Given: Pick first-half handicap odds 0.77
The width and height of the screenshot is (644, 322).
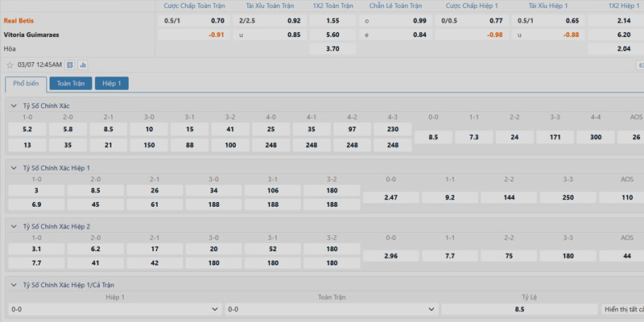Looking at the screenshot, I should (472, 21).
